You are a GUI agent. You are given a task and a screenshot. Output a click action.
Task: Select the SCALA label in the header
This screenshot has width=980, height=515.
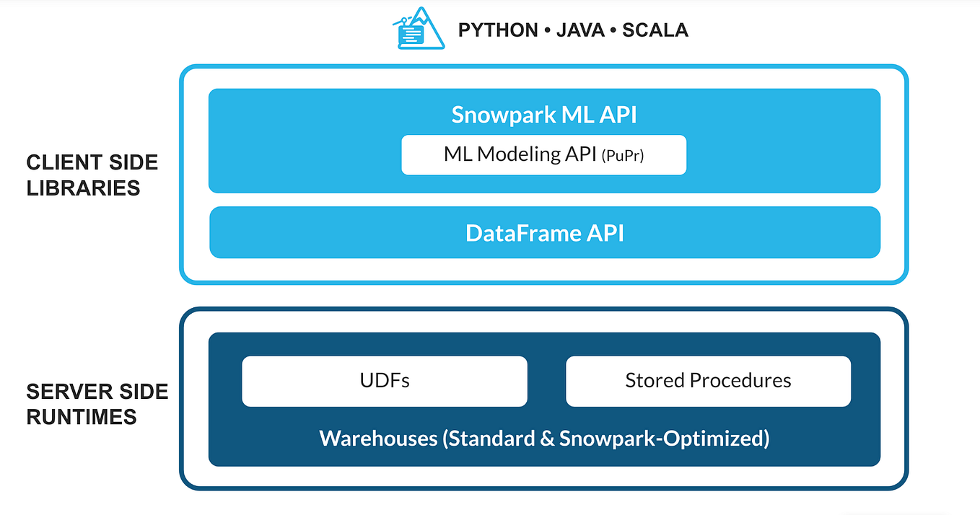(x=655, y=30)
